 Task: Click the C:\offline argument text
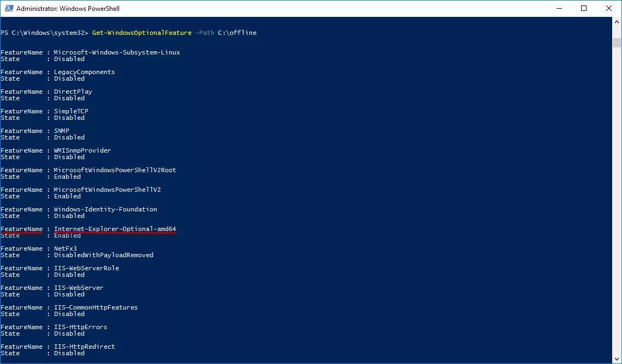[x=237, y=33]
